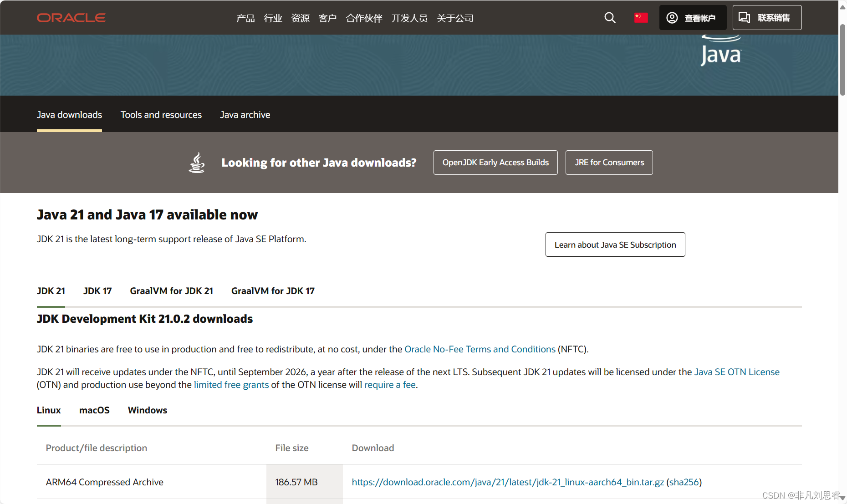Open the 关于公司 menu
Image resolution: width=847 pixels, height=504 pixels.
(455, 18)
